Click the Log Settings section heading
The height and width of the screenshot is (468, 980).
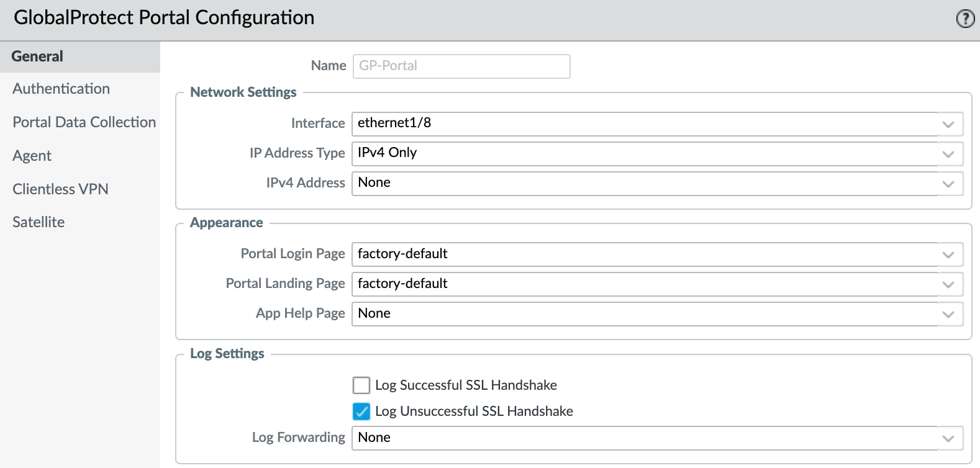227,354
